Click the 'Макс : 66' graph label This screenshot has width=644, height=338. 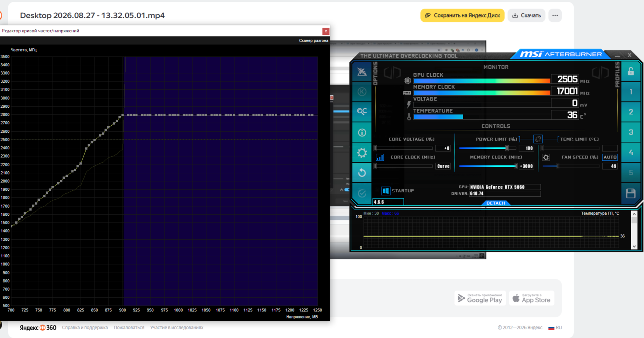coord(390,213)
